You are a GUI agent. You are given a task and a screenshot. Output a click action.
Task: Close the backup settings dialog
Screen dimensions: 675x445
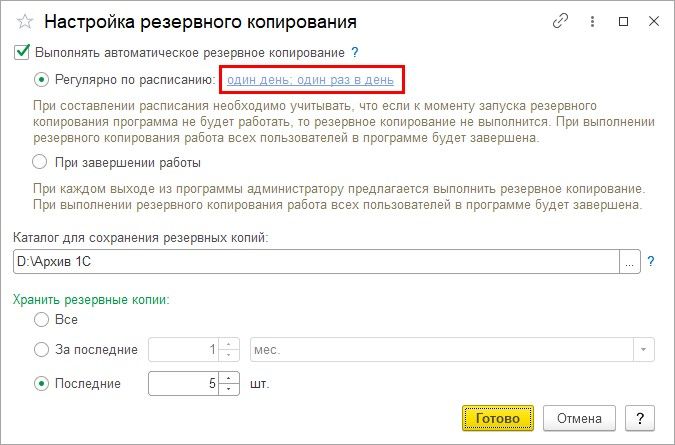click(x=653, y=21)
